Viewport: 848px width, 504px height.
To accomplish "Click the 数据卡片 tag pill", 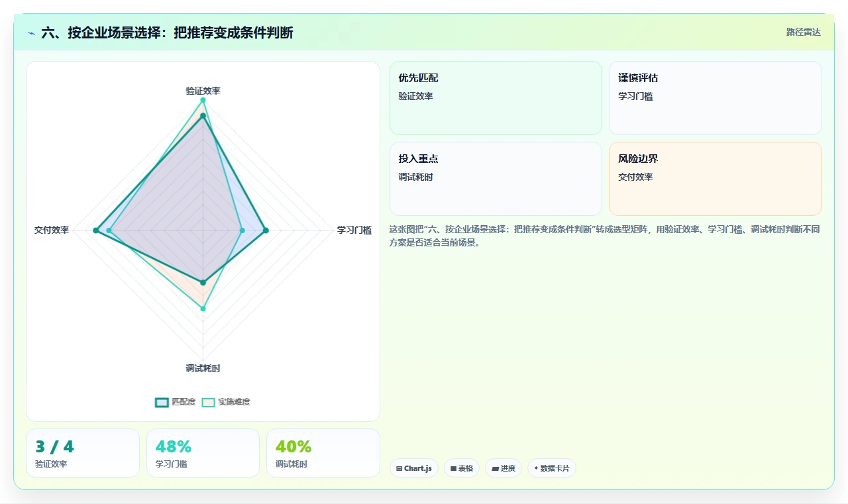I will pyautogui.click(x=552, y=468).
